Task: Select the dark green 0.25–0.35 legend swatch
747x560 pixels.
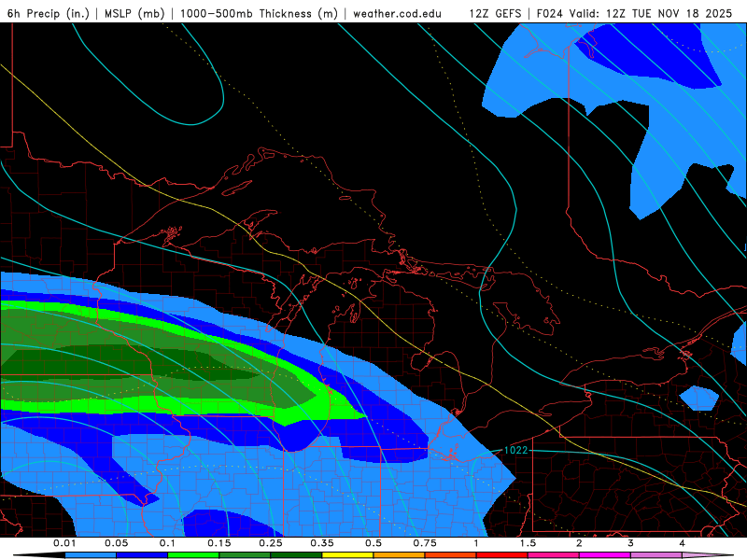Action: pos(296,555)
